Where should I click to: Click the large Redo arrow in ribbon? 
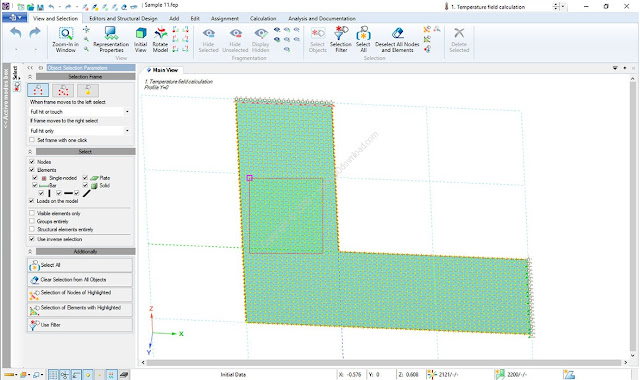35,33
